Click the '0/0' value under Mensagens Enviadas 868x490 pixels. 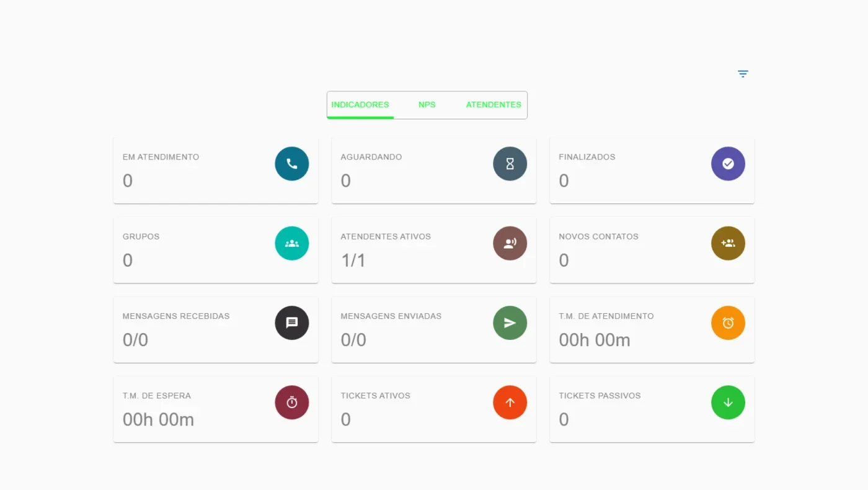tap(353, 340)
